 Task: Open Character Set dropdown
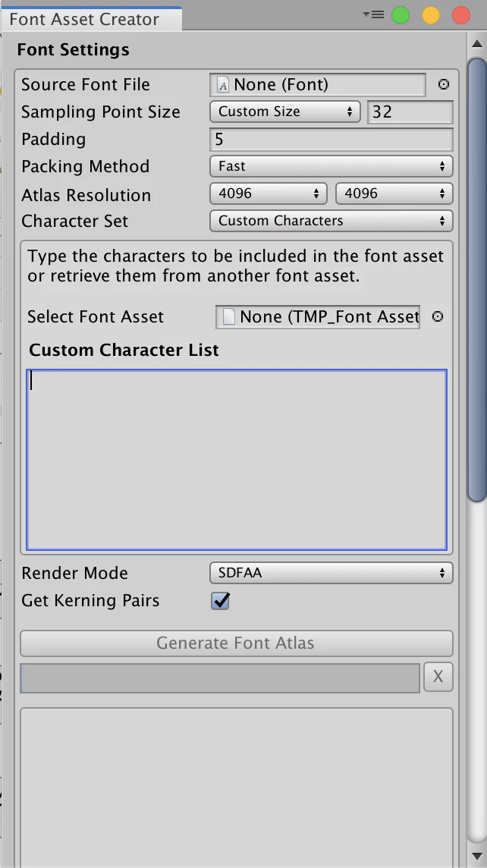331,221
